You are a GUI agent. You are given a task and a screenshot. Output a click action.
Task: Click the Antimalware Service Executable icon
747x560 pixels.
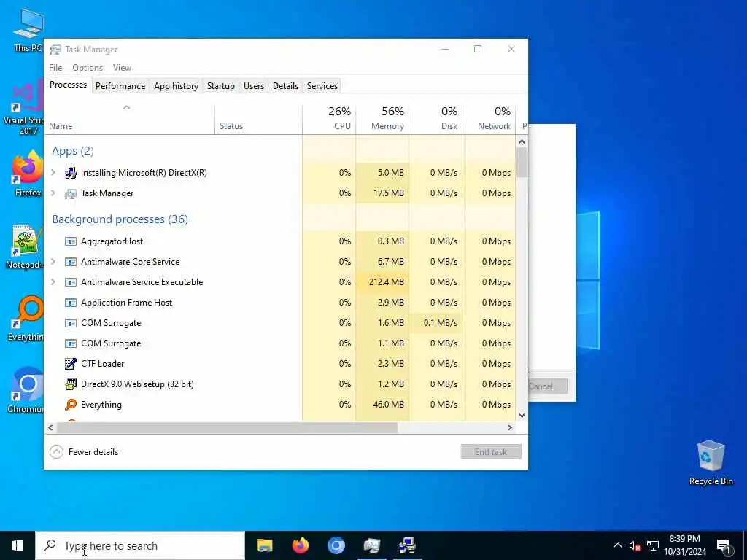pos(71,282)
